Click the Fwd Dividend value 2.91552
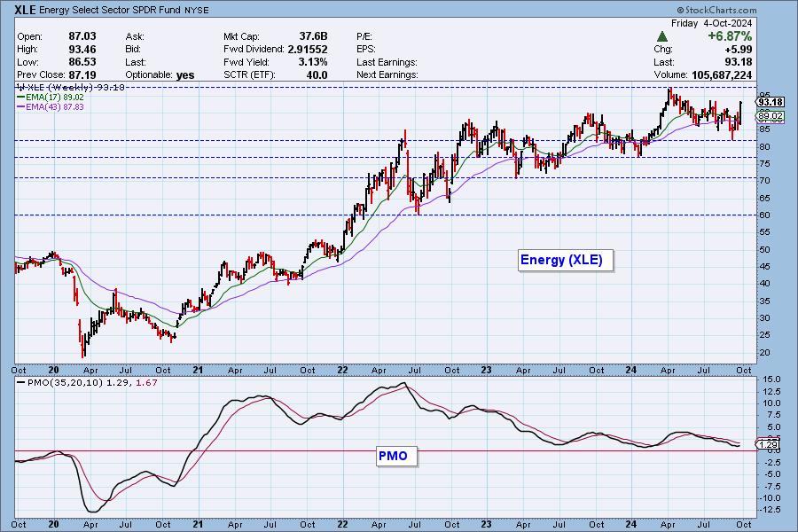 (x=308, y=50)
